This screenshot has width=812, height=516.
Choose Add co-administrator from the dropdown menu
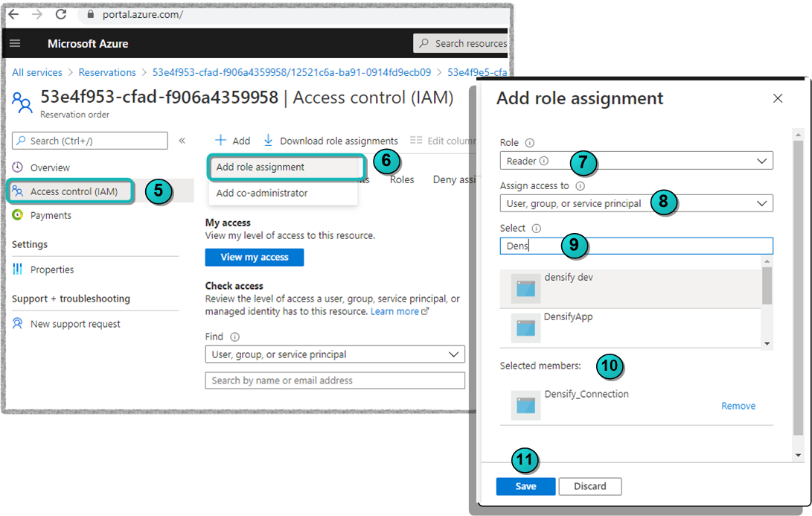[284, 194]
